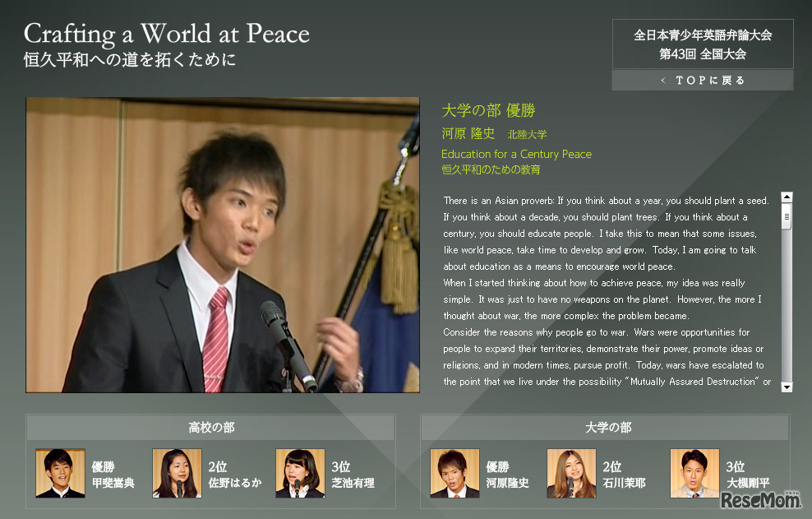Image resolution: width=812 pixels, height=519 pixels.
Task: Click the name 甲斐嵩典
Action: [113, 484]
